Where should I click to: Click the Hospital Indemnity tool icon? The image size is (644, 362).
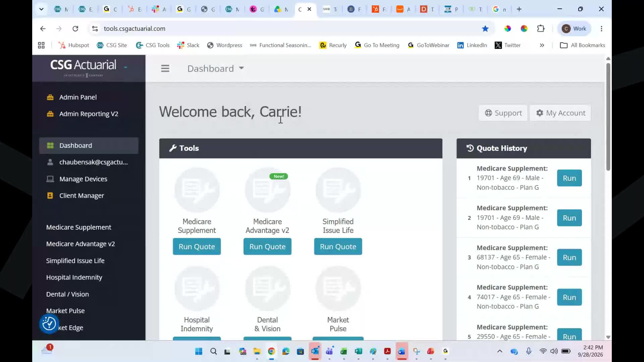click(197, 289)
